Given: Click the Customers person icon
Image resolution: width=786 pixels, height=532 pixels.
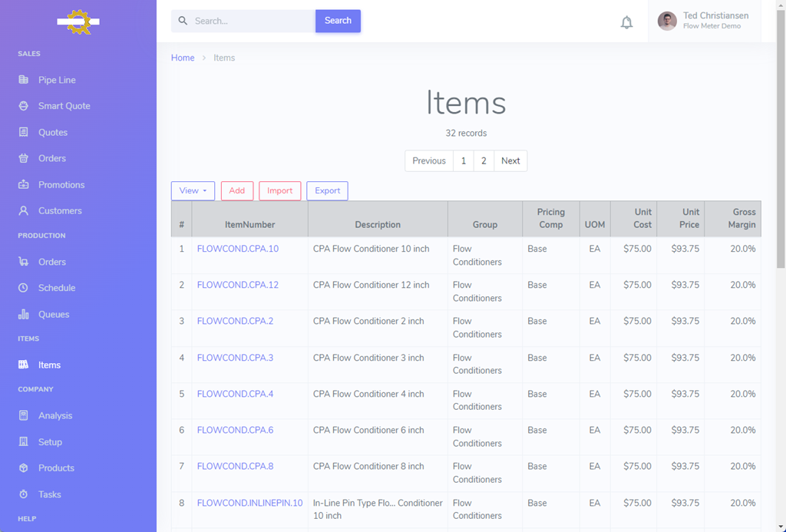Looking at the screenshot, I should coord(24,211).
